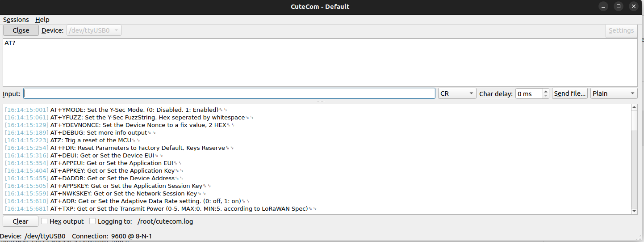Toggle the Logging to checkbox

point(92,221)
